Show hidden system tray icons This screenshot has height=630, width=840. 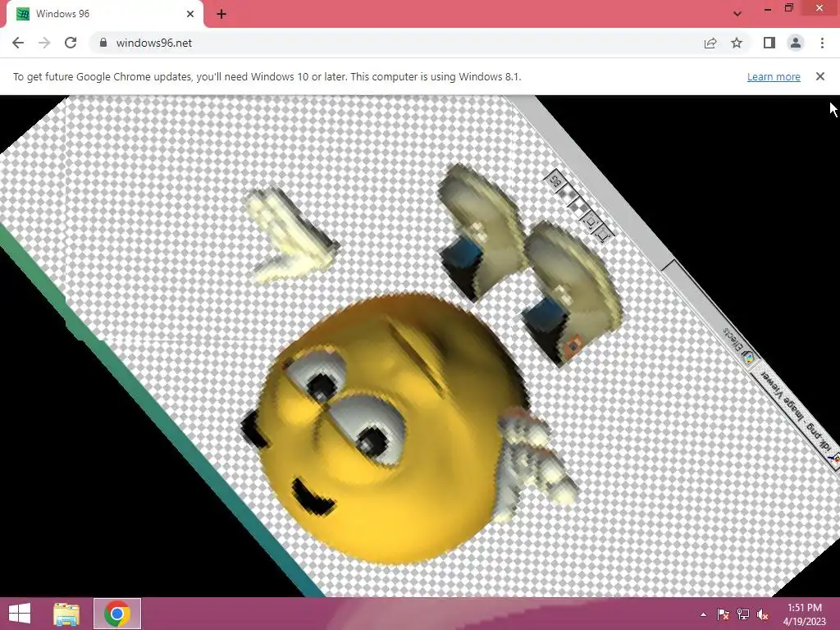(x=703, y=614)
